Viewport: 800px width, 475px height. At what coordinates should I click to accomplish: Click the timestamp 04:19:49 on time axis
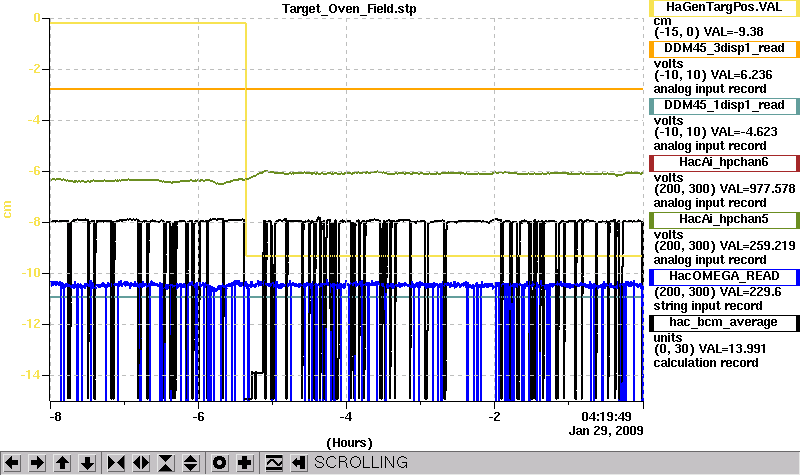606,417
